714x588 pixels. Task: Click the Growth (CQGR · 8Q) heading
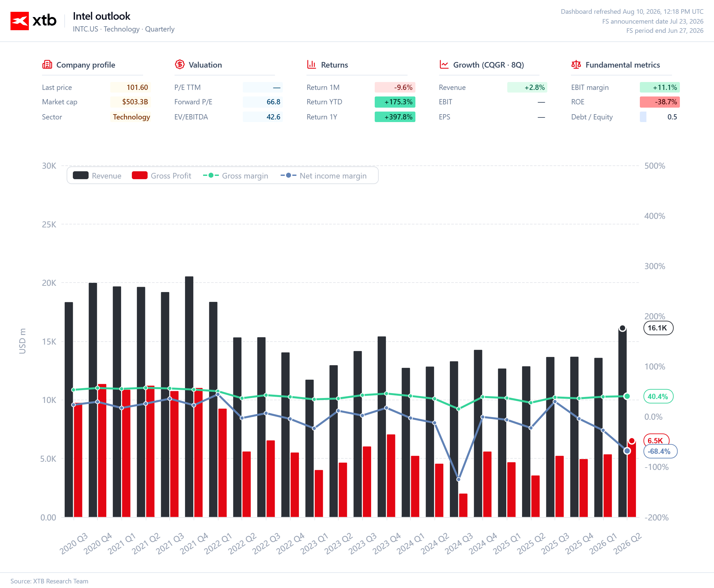point(489,65)
